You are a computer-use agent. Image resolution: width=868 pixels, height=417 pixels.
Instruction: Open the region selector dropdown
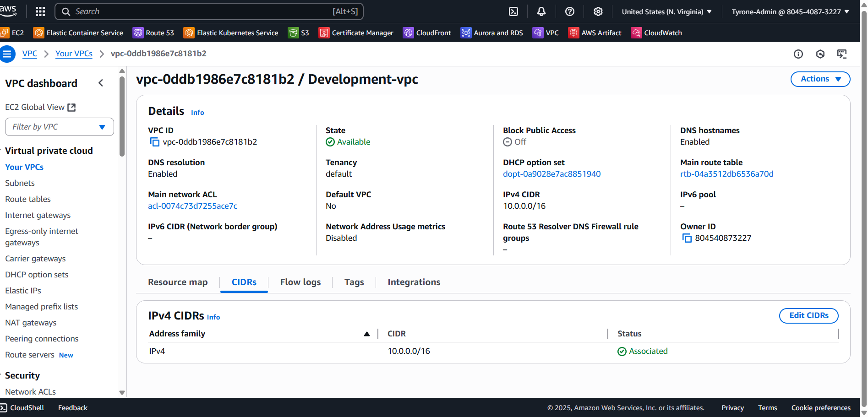pos(666,11)
